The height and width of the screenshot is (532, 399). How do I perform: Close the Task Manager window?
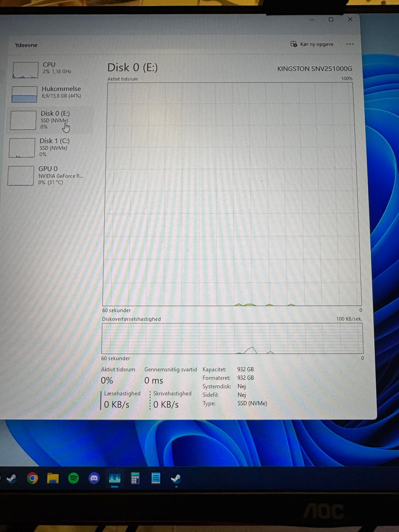[350, 19]
